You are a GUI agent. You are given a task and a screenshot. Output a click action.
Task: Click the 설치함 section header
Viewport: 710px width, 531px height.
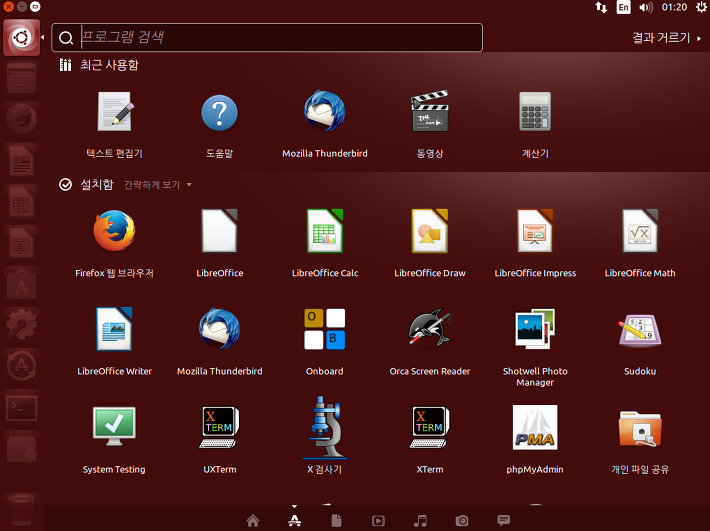pos(86,185)
